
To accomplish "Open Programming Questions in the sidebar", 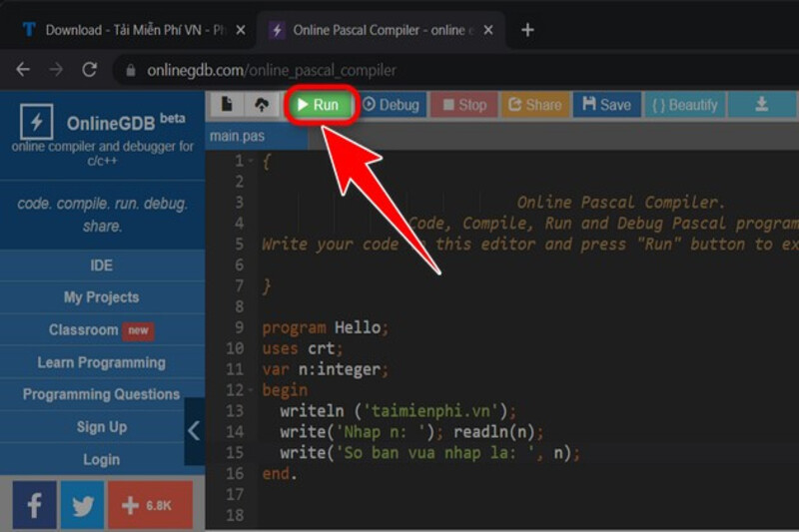I will 101,394.
